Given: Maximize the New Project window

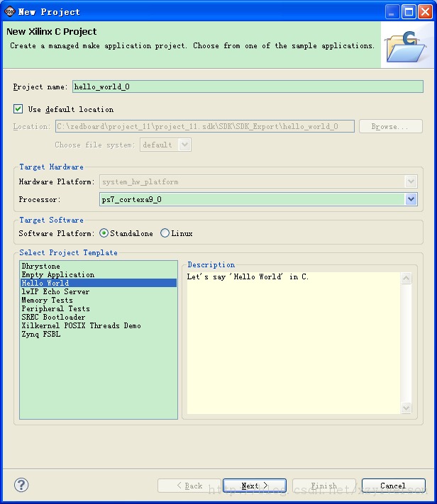Looking at the screenshot, I should [x=409, y=12].
